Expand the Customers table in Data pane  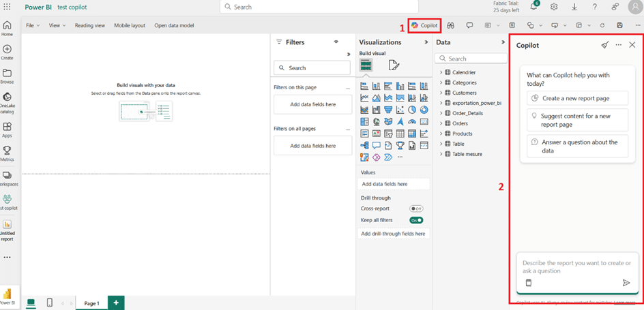click(441, 93)
